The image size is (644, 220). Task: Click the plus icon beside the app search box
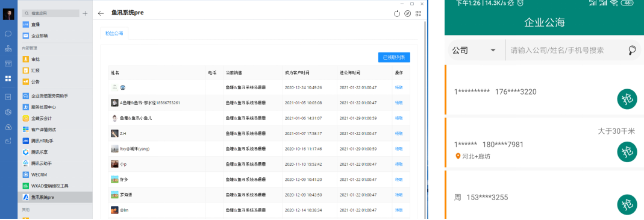click(85, 14)
